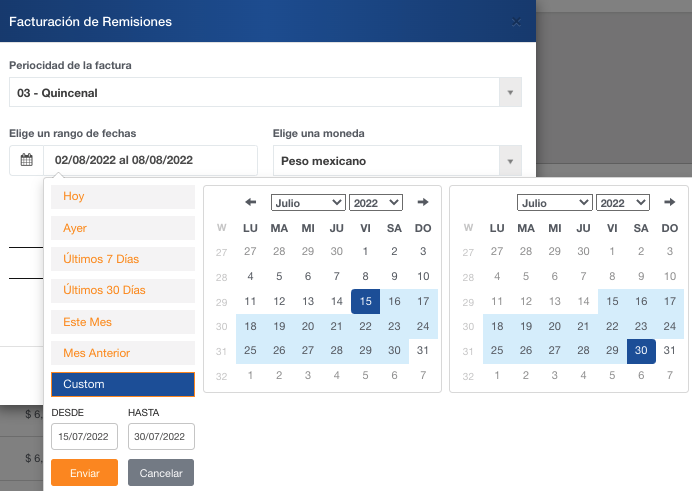
Task: Click the Cancelar button
Action: [x=161, y=472]
